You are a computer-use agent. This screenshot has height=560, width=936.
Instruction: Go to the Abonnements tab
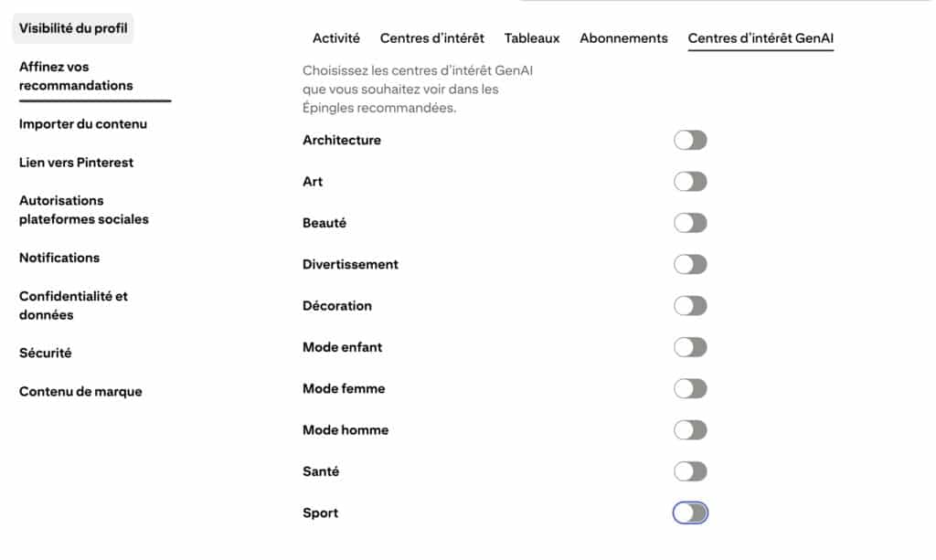(x=623, y=38)
